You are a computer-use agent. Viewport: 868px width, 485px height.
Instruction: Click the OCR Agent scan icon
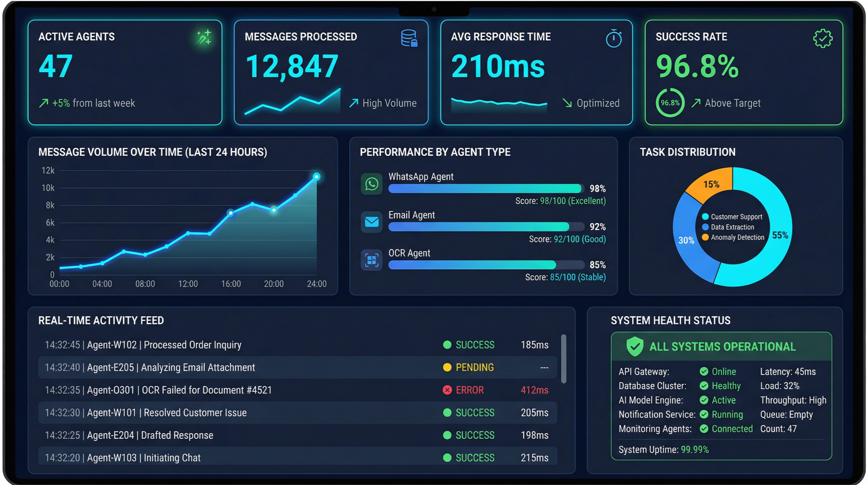pos(371,260)
